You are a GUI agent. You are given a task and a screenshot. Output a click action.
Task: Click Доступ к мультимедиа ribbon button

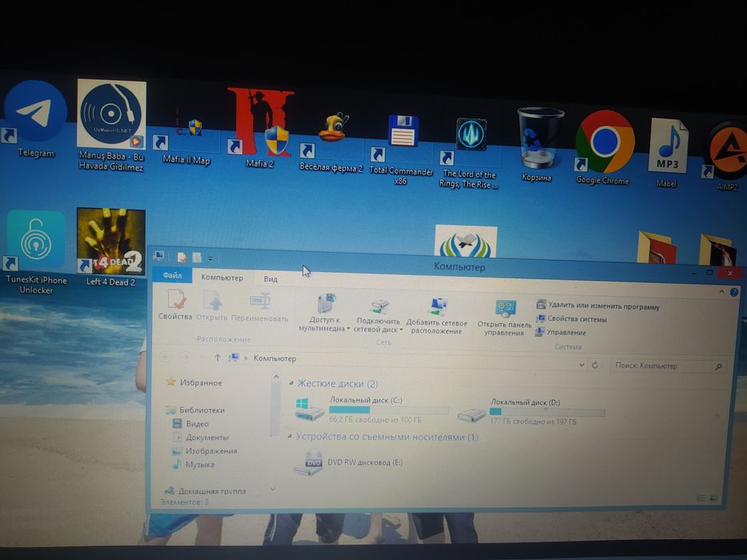[x=324, y=312]
